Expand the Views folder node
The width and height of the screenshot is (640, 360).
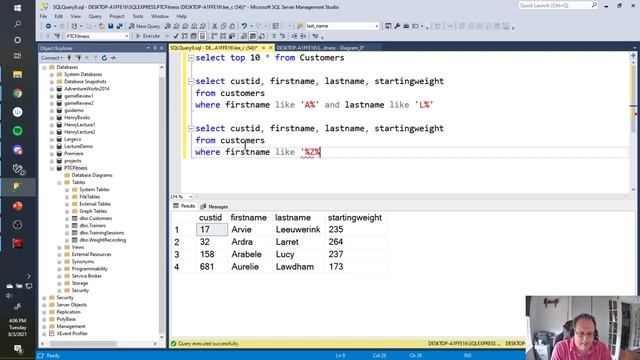click(x=60, y=247)
